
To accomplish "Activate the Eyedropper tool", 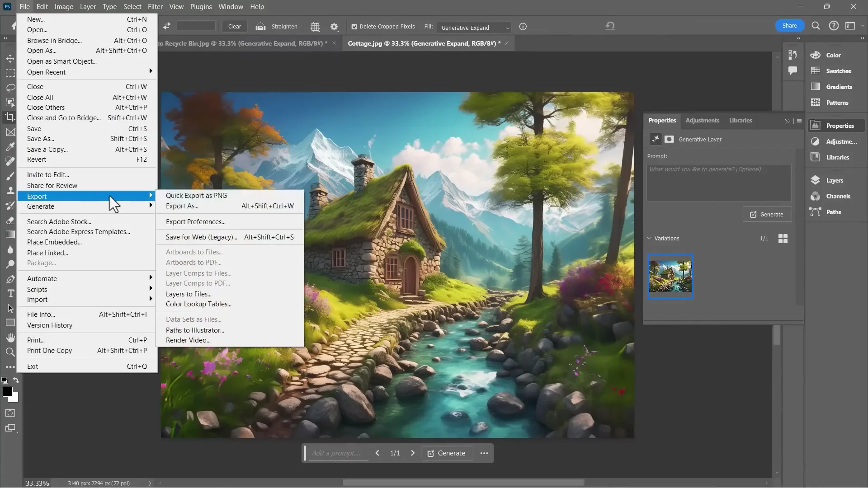I will click(x=10, y=146).
